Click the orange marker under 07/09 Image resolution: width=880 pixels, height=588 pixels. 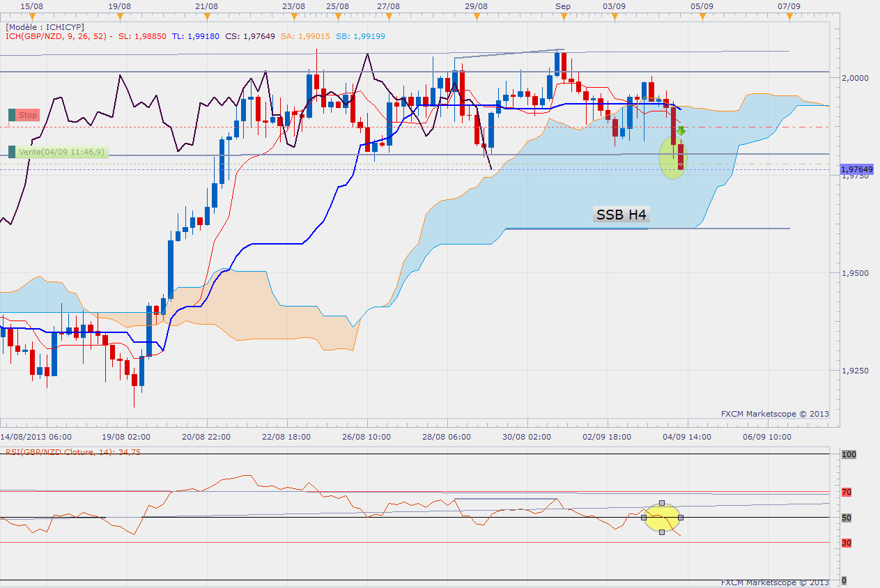788,15
